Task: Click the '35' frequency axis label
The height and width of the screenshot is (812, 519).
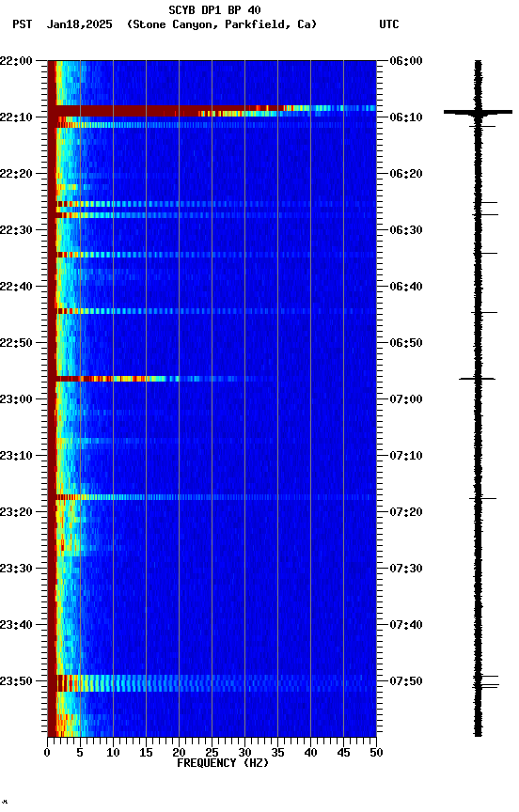Action: pos(277,754)
